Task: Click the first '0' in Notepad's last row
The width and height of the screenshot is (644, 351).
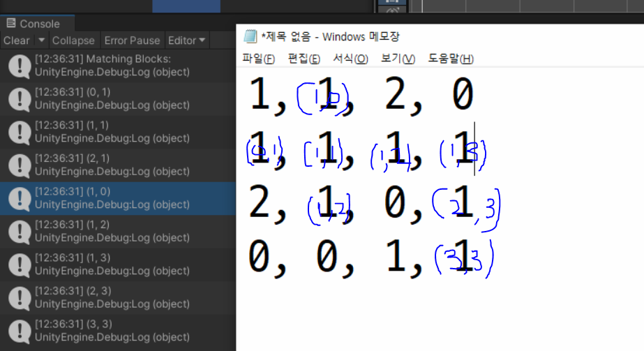Action: click(259, 257)
